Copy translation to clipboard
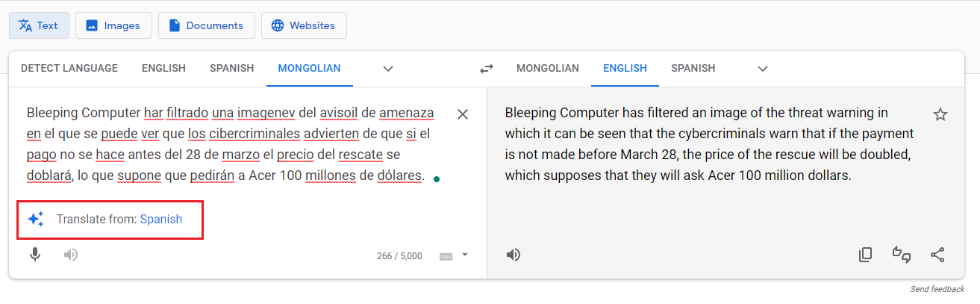The image size is (980, 304). point(866,255)
